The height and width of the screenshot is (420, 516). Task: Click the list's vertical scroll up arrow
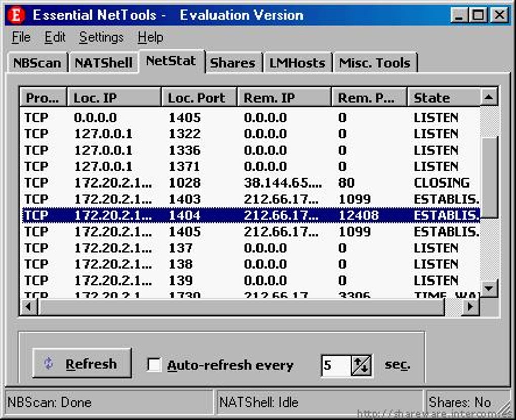pos(489,97)
